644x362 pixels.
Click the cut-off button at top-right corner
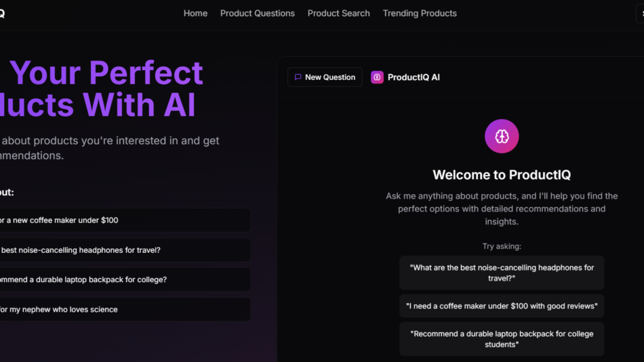coord(639,14)
